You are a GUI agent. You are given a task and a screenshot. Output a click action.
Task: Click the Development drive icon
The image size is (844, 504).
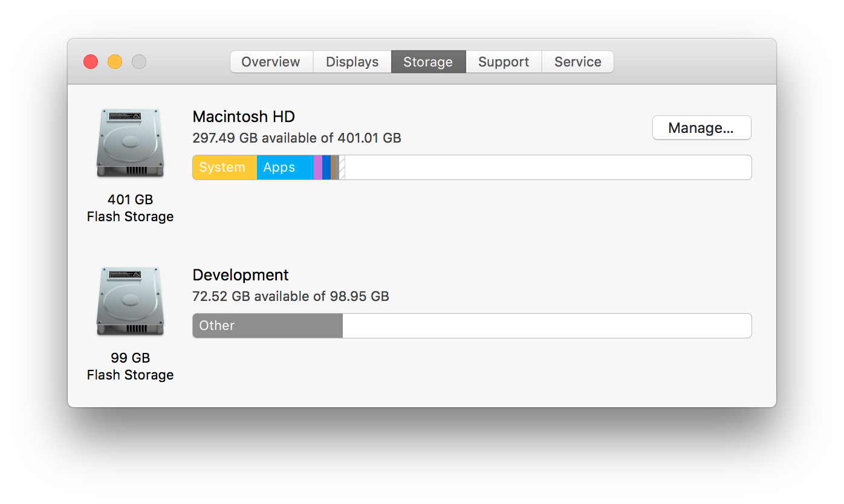point(130,301)
